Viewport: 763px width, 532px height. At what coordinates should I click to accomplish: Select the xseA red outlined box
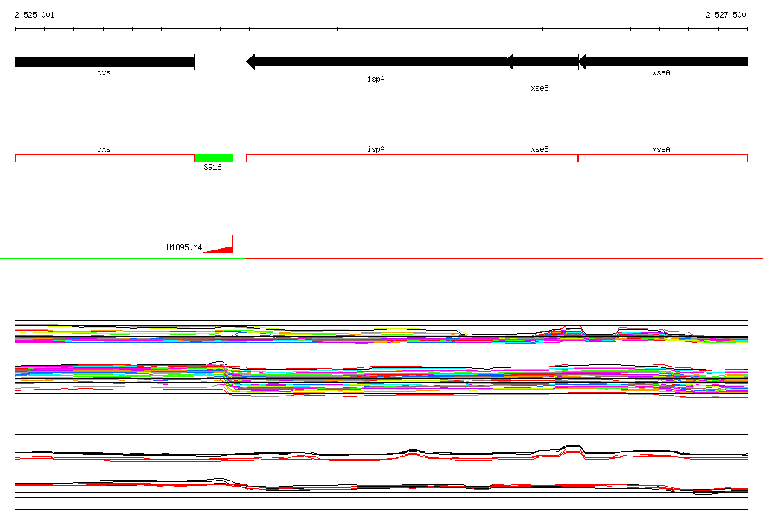coord(663,158)
